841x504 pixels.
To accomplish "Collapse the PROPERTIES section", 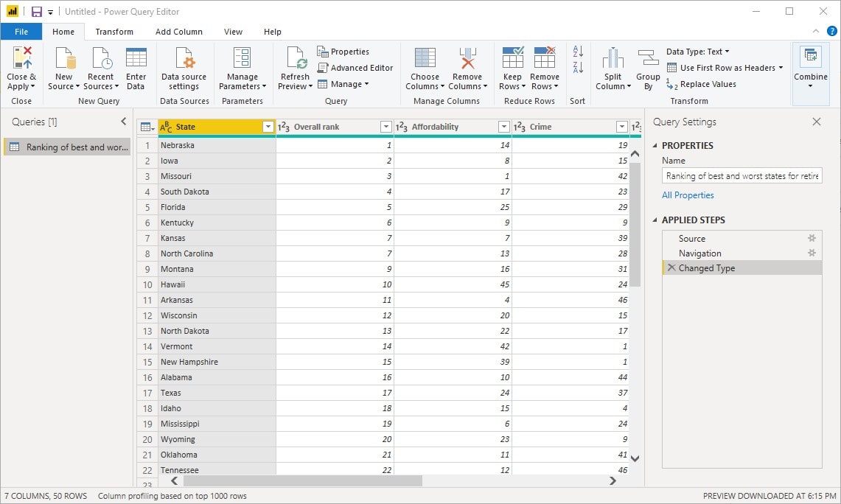I will click(x=655, y=145).
